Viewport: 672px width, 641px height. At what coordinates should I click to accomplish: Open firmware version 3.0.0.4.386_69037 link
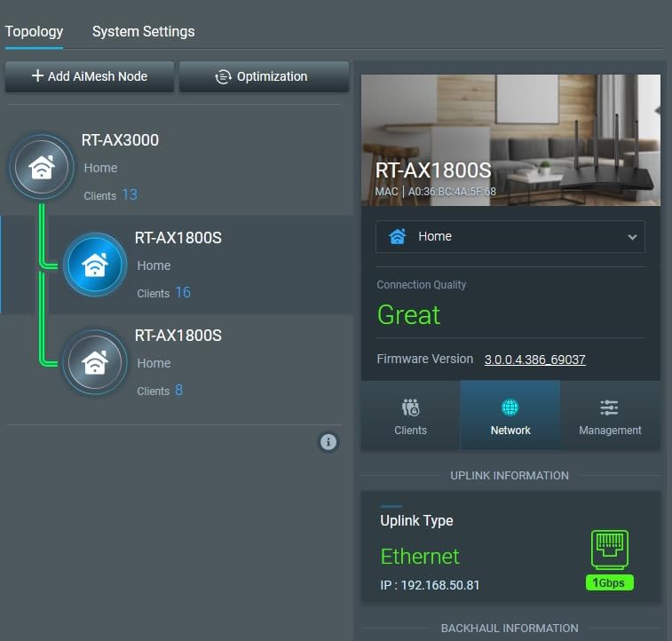tap(535, 360)
